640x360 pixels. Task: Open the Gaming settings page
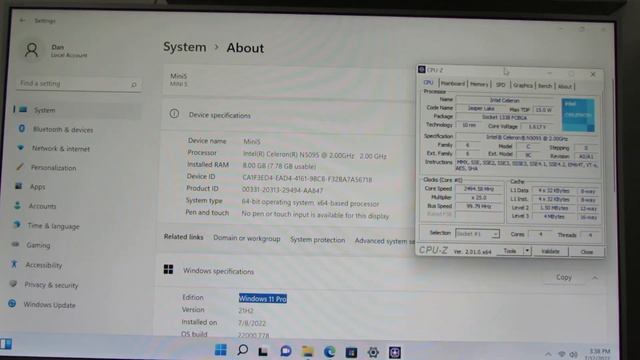click(38, 245)
